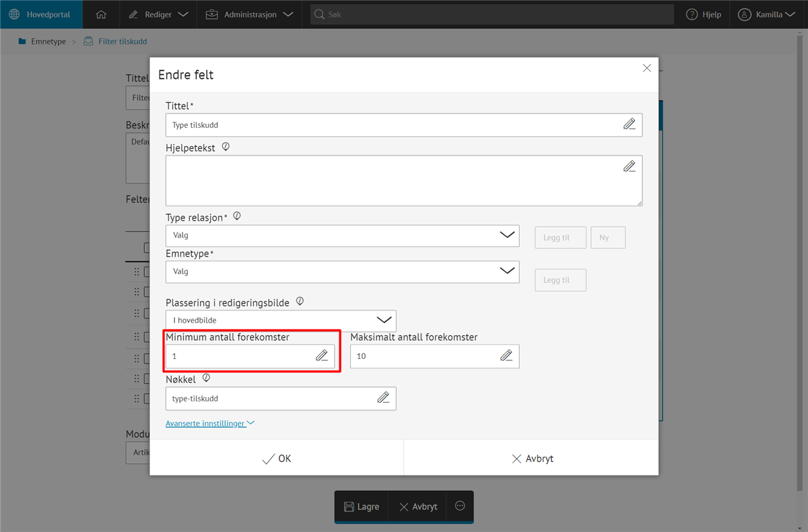808x532 pixels.
Task: Click the info icon beside Nøkkel label
Action: [206, 378]
